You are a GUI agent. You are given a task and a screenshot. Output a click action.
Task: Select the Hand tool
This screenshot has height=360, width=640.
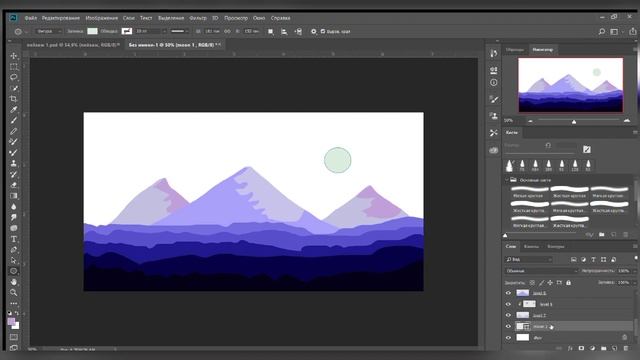[13, 282]
